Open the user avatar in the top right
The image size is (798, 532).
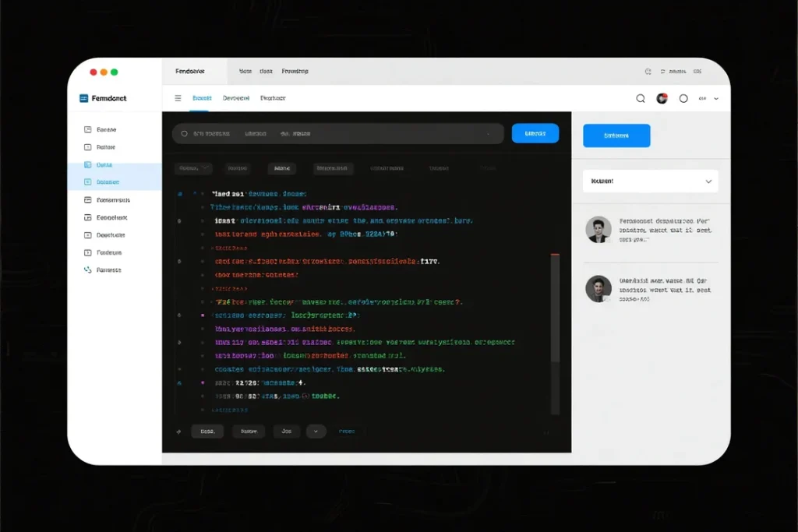(662, 98)
